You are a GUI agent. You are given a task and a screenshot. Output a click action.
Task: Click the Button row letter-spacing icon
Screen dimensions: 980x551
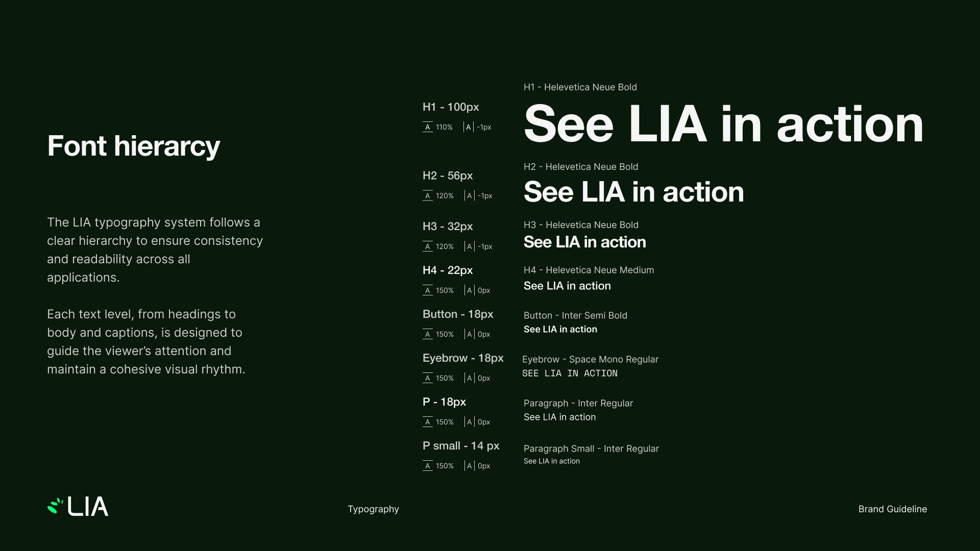[469, 334]
